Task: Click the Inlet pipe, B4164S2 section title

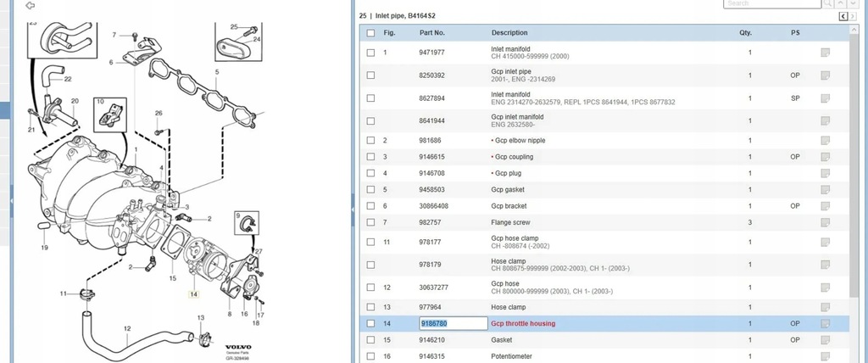Action: 405,16
